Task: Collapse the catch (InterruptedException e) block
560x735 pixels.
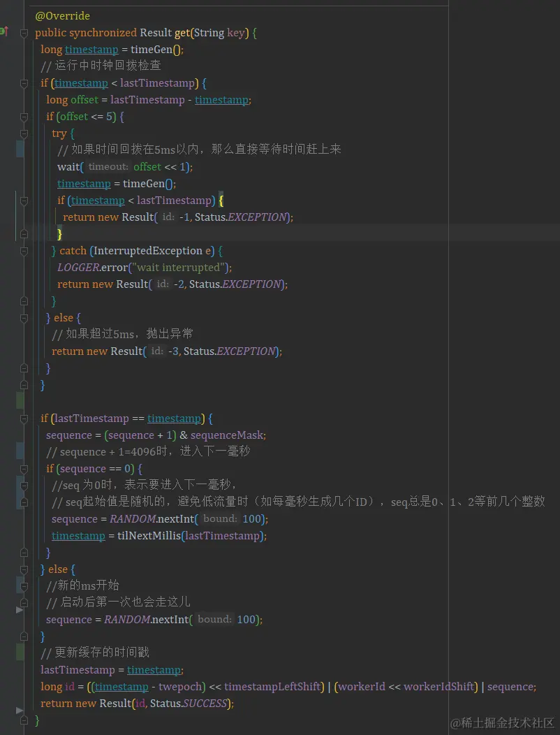Action: click(x=24, y=251)
